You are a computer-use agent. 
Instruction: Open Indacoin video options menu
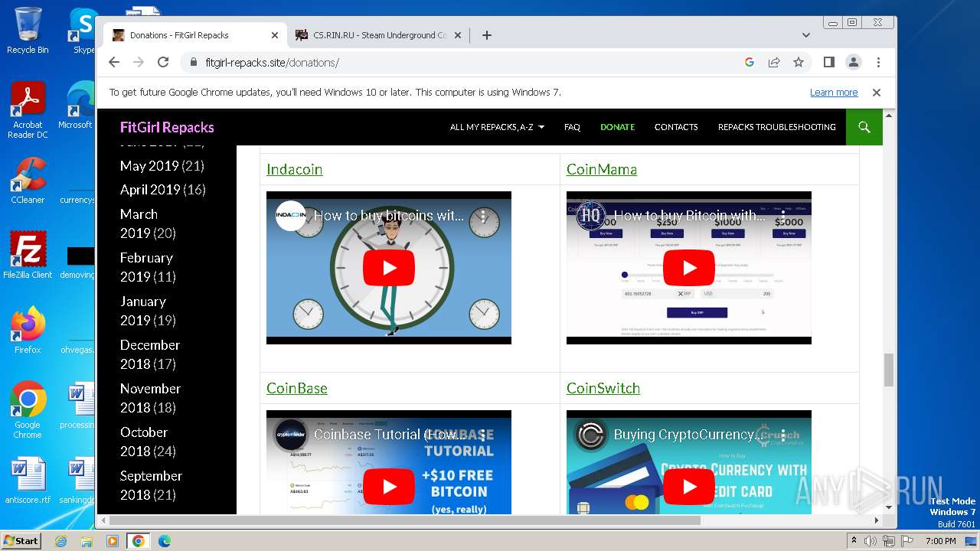[483, 216]
